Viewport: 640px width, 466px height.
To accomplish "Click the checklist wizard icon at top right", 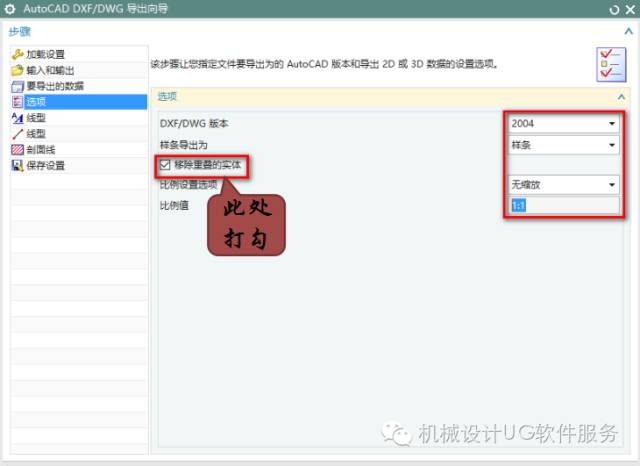I will 611,64.
